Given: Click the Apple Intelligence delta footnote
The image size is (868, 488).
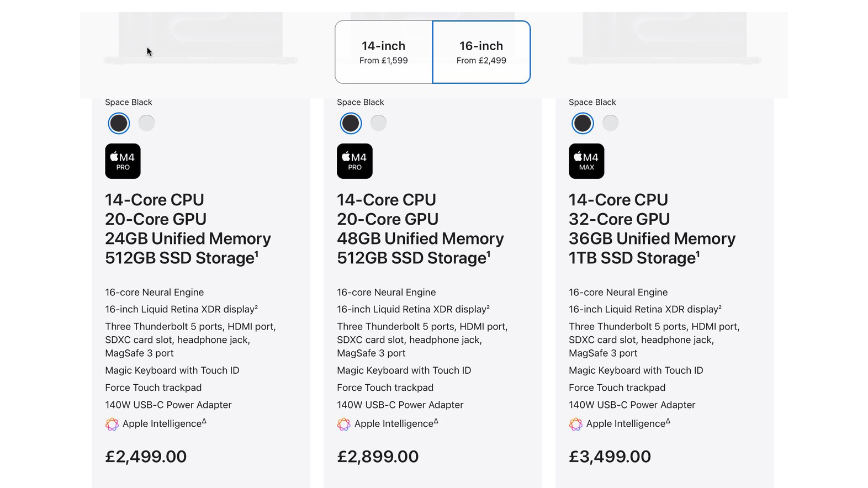Looking at the screenshot, I should [x=204, y=420].
